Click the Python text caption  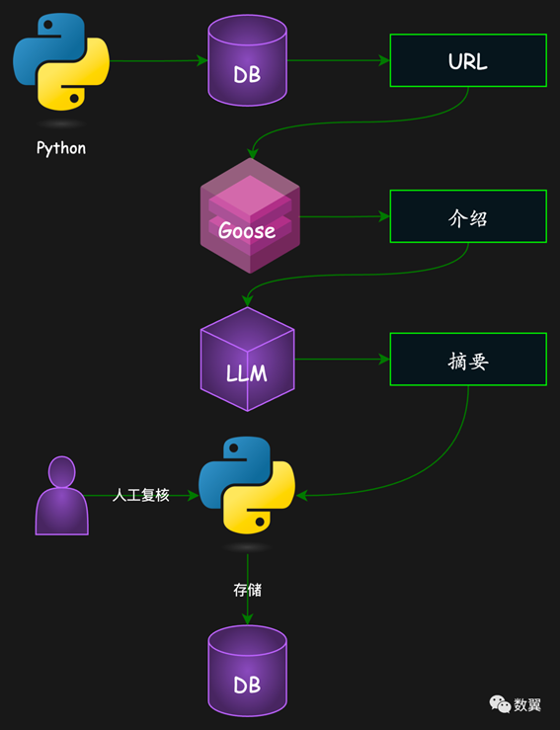tap(61, 148)
